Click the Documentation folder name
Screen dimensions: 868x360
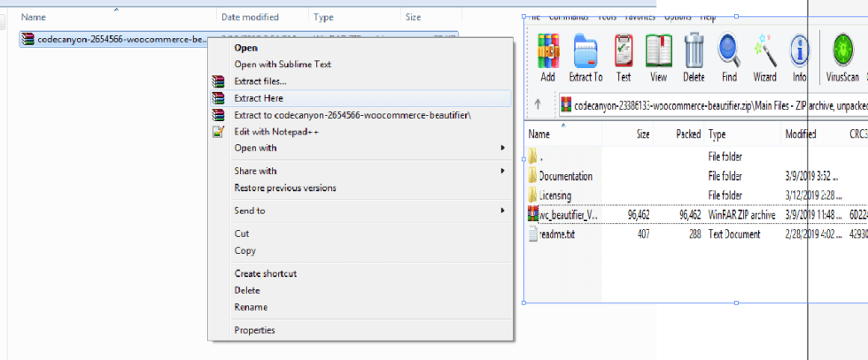pyautogui.click(x=566, y=176)
